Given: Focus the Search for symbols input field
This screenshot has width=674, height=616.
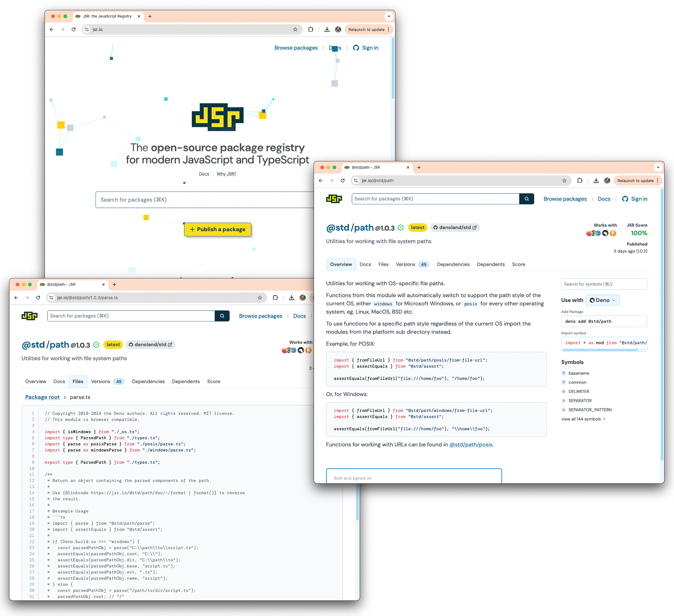Looking at the screenshot, I should [603, 284].
